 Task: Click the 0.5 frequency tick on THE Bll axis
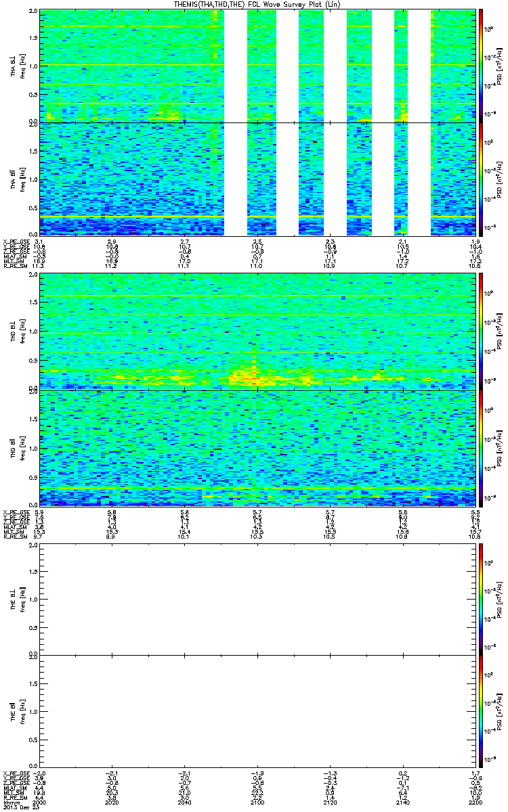click(x=33, y=741)
